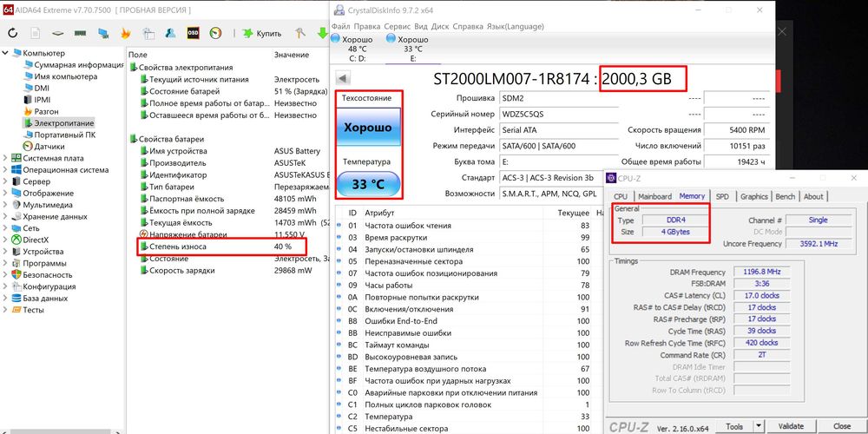Open the OSD panel toolbar icon

194,33
